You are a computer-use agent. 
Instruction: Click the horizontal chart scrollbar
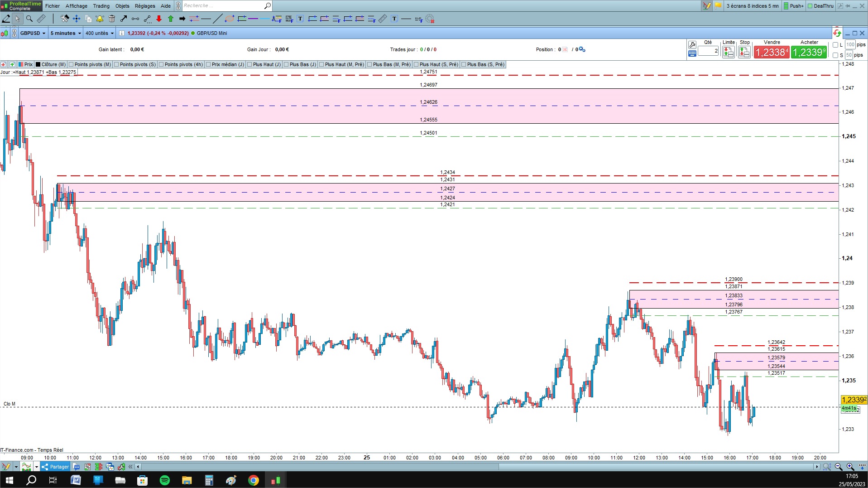[478, 466]
